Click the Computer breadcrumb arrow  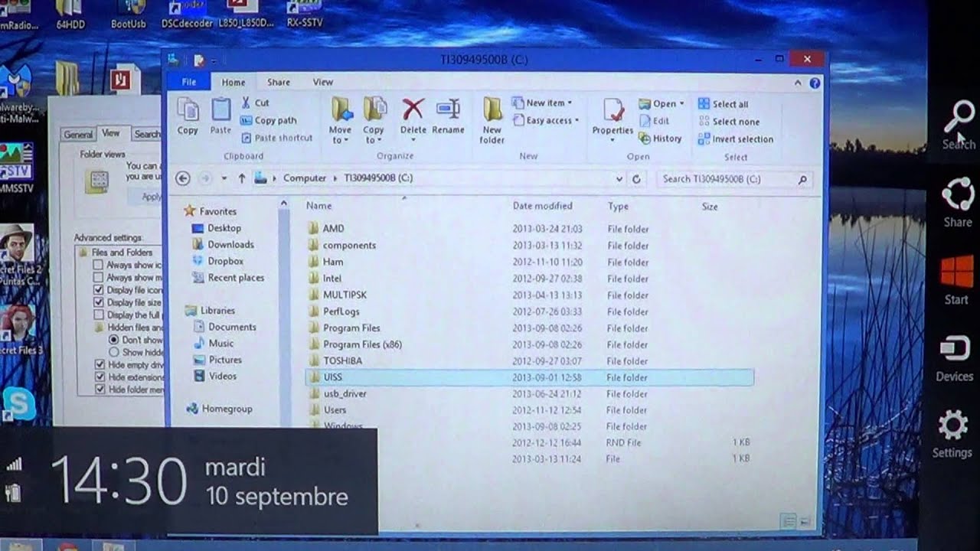coord(335,178)
